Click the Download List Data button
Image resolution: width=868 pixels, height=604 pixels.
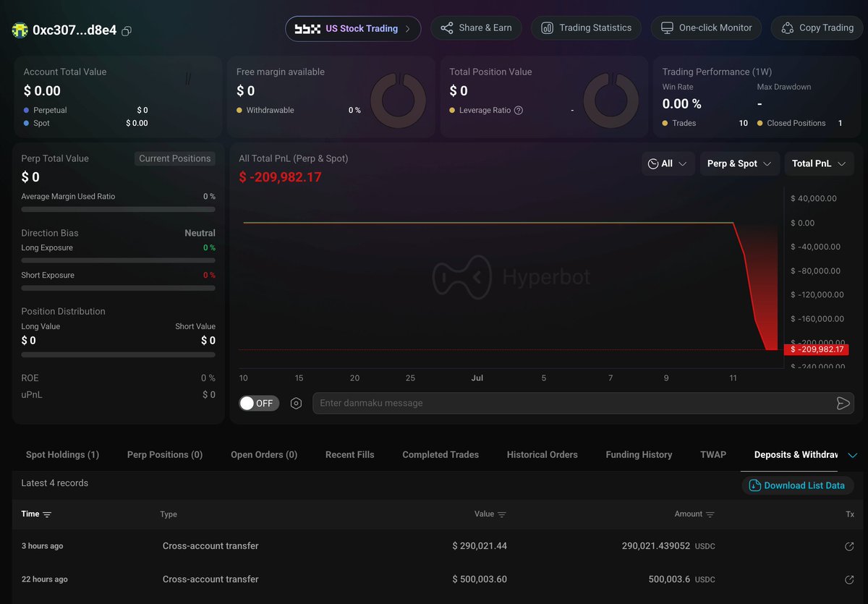tap(798, 485)
